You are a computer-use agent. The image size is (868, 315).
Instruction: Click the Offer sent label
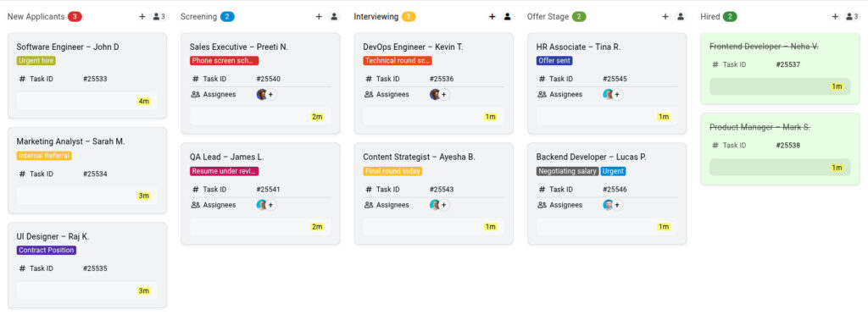(x=554, y=61)
